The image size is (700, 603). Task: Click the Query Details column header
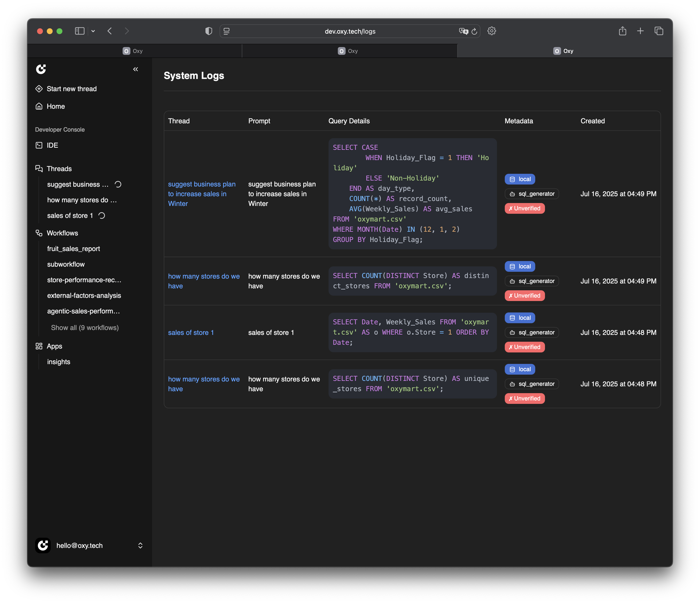pos(349,121)
